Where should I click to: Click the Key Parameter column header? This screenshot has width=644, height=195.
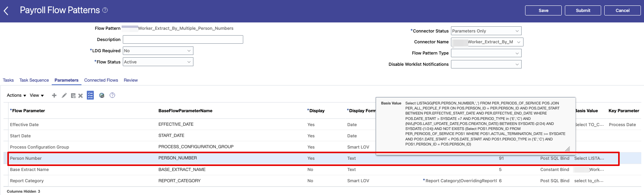624,111
